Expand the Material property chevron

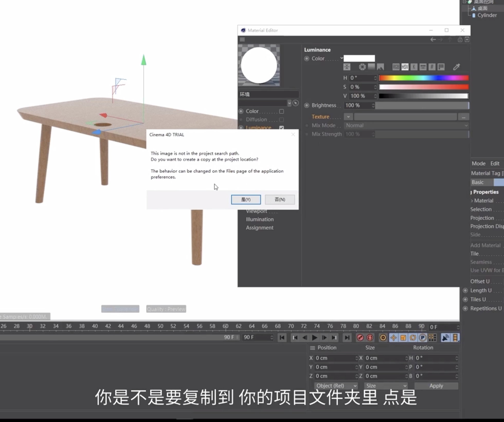point(472,201)
